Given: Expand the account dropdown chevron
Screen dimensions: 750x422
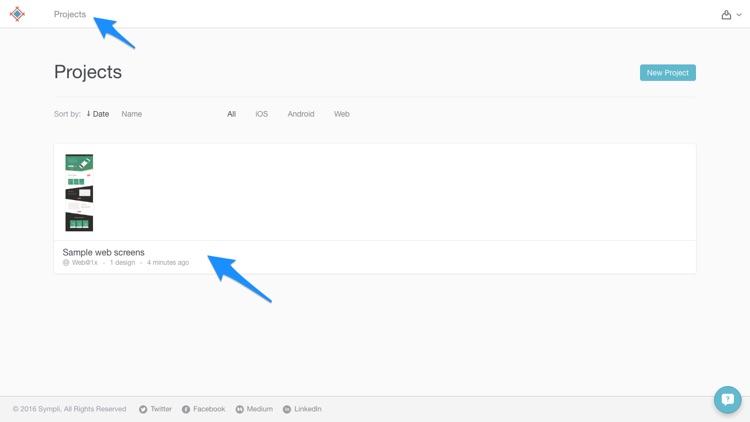Looking at the screenshot, I should pos(739,15).
